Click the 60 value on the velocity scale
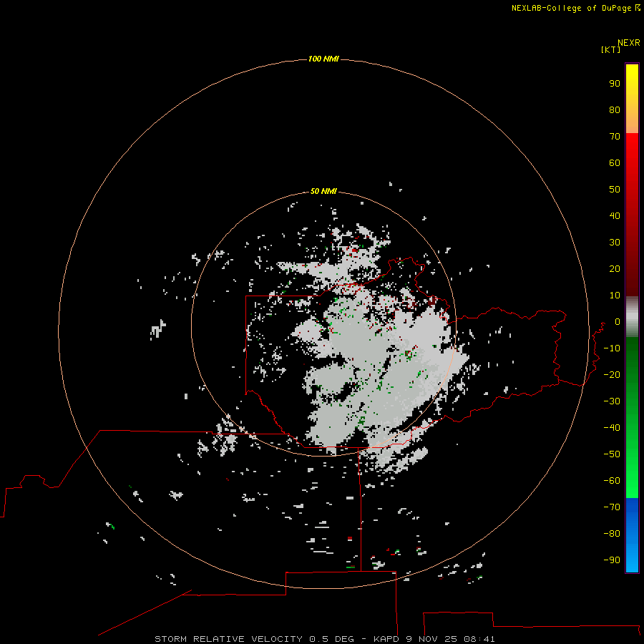Viewport: 644px width, 644px height. click(x=615, y=162)
